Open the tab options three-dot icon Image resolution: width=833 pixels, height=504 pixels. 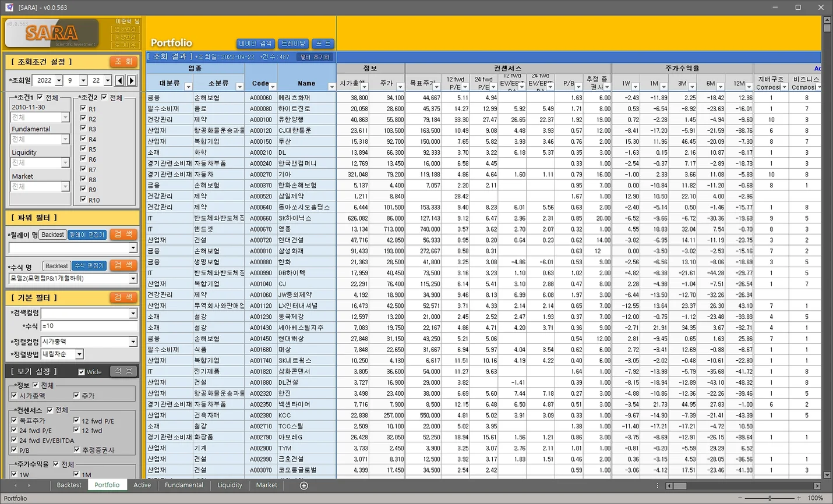(x=658, y=485)
